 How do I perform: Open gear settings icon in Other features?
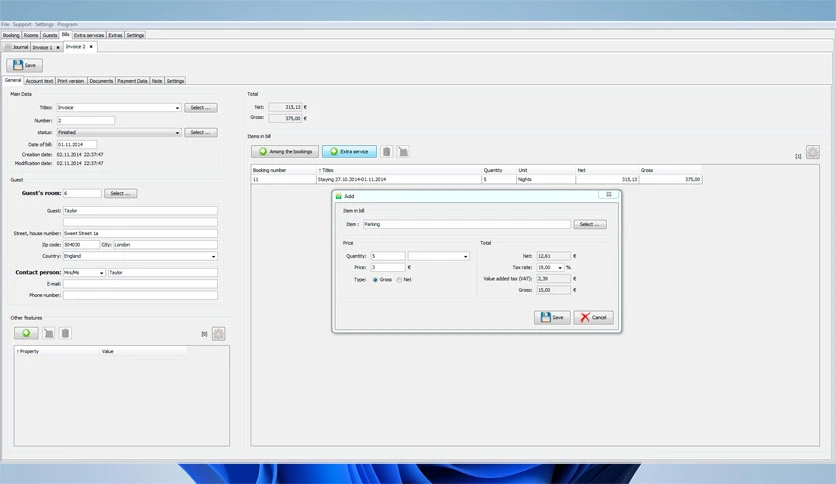pos(219,334)
